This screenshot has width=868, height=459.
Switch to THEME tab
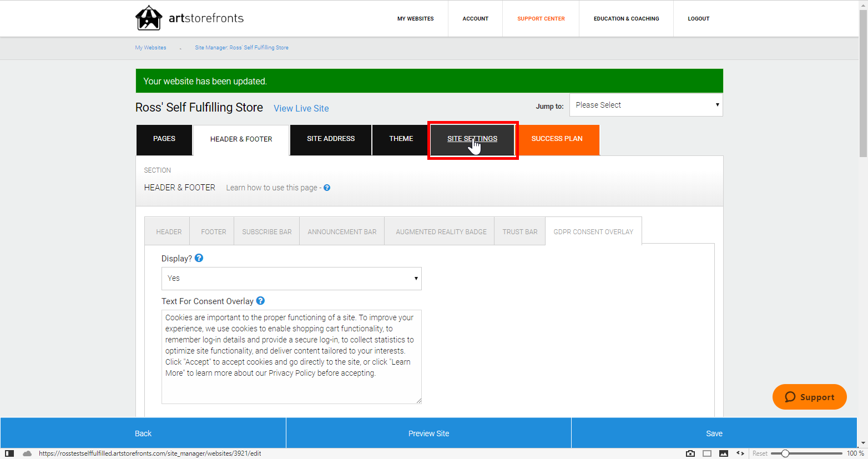point(401,139)
